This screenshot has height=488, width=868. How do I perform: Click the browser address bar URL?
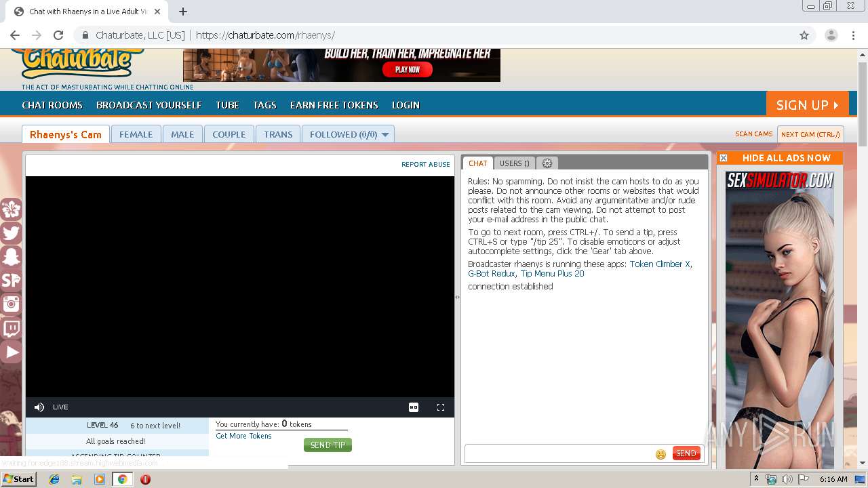coord(265,35)
